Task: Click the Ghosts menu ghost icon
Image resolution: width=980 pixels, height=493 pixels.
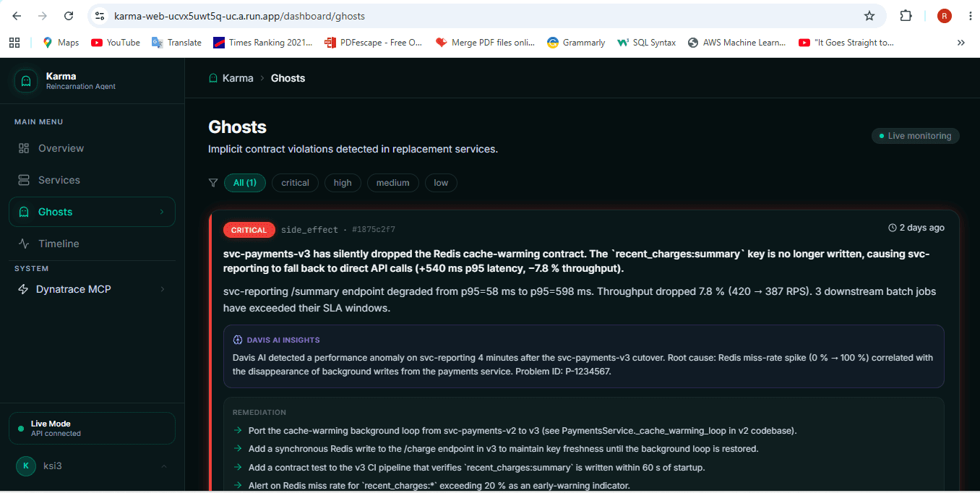Action: click(24, 212)
